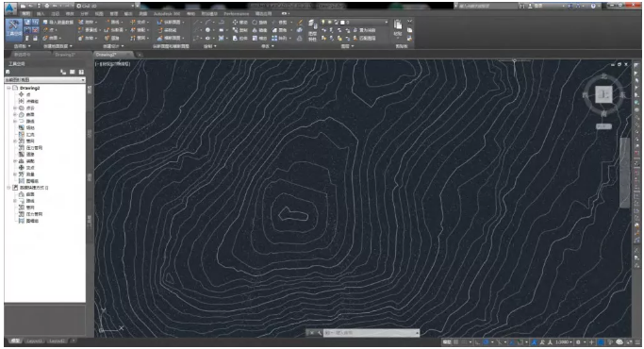Switch to Layout2 tab
The height and width of the screenshot is (349, 644).
[57, 341]
